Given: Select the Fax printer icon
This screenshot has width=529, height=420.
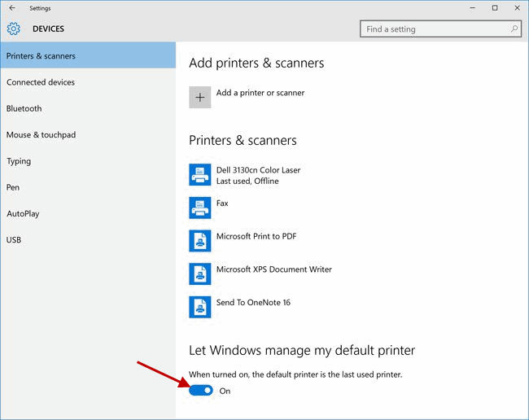Looking at the screenshot, I should [x=200, y=207].
